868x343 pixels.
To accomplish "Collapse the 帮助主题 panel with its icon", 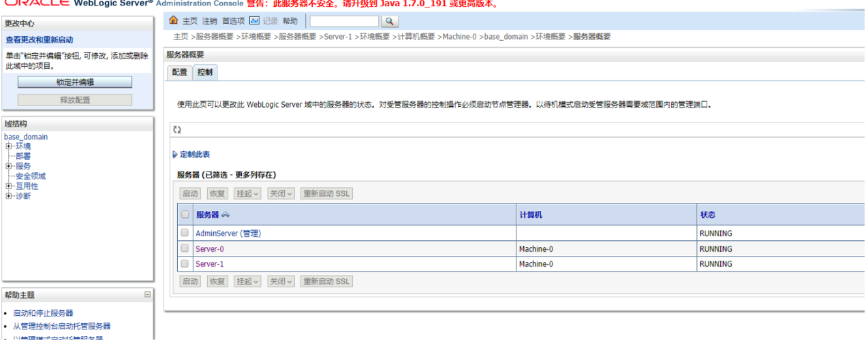I will 147,295.
